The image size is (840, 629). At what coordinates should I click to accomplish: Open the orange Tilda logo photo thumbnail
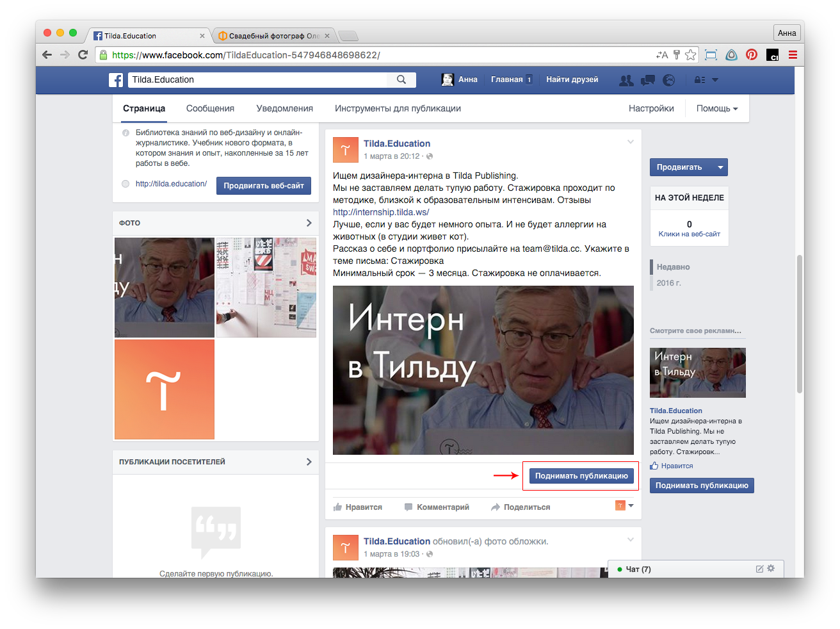tap(165, 389)
